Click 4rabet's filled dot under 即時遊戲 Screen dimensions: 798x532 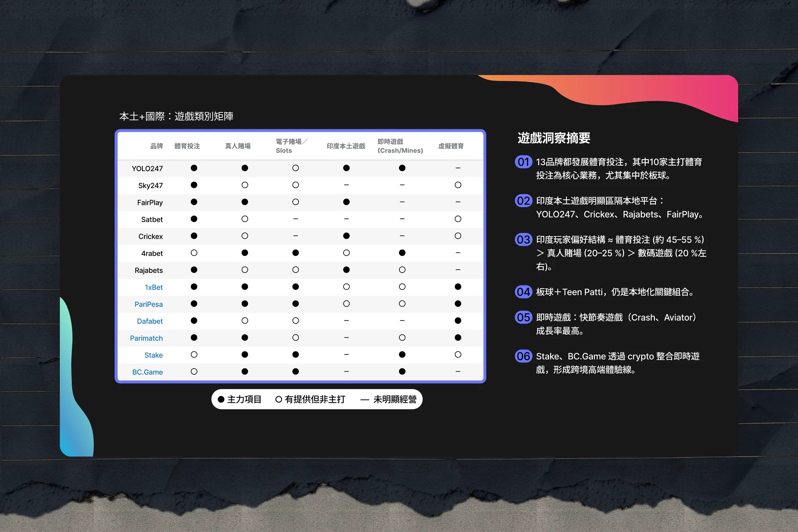click(402, 253)
